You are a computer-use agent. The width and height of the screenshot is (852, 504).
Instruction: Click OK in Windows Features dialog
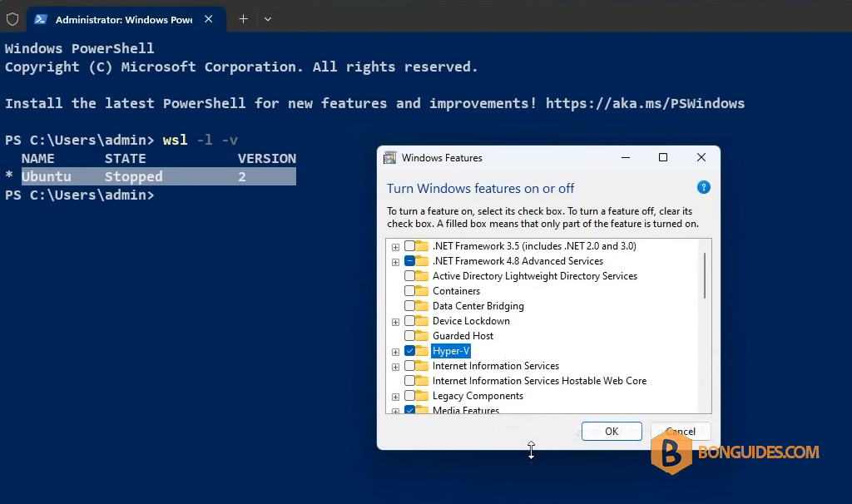(x=612, y=431)
